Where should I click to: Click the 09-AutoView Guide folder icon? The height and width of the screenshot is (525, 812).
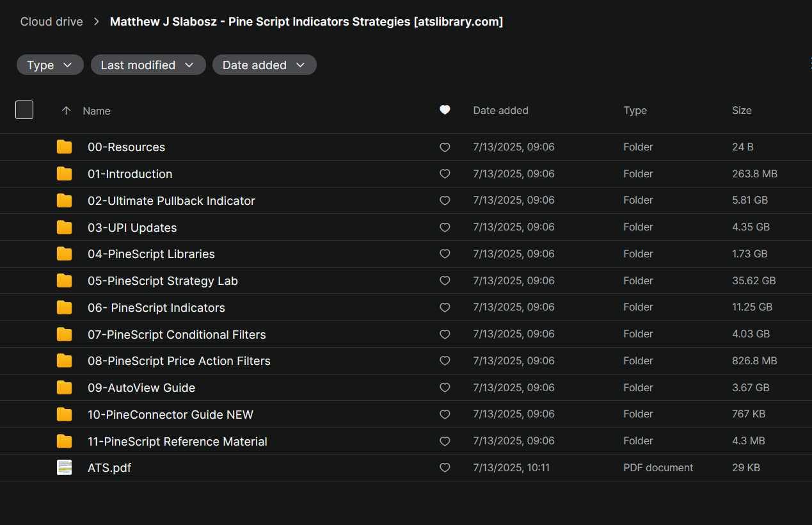(x=64, y=388)
